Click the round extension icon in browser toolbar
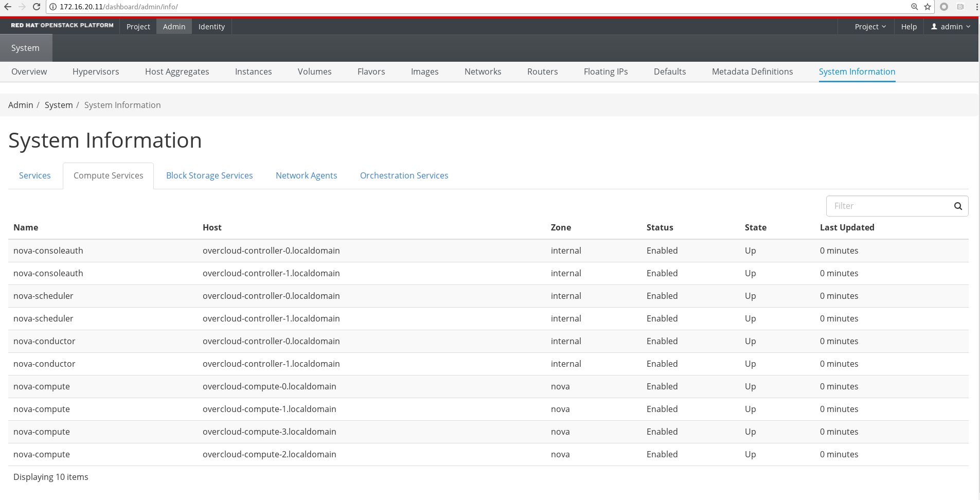Viewport: 980px width, 500px height. [x=944, y=7]
